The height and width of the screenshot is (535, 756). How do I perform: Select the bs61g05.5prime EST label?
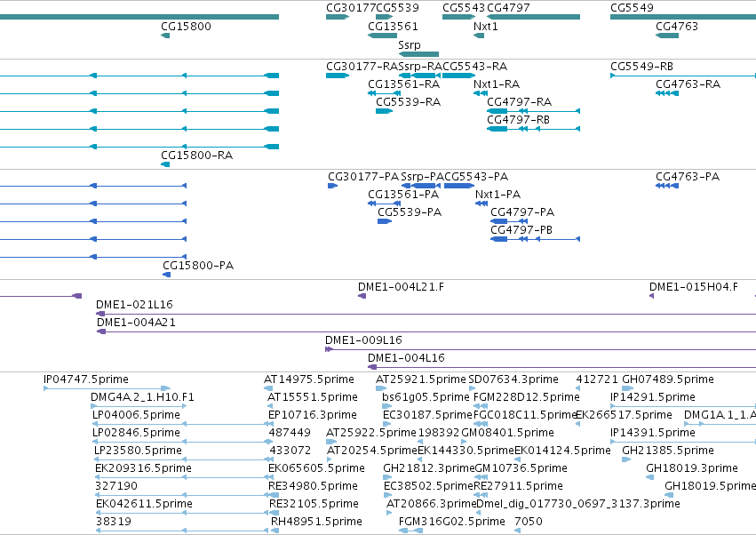pyautogui.click(x=426, y=397)
